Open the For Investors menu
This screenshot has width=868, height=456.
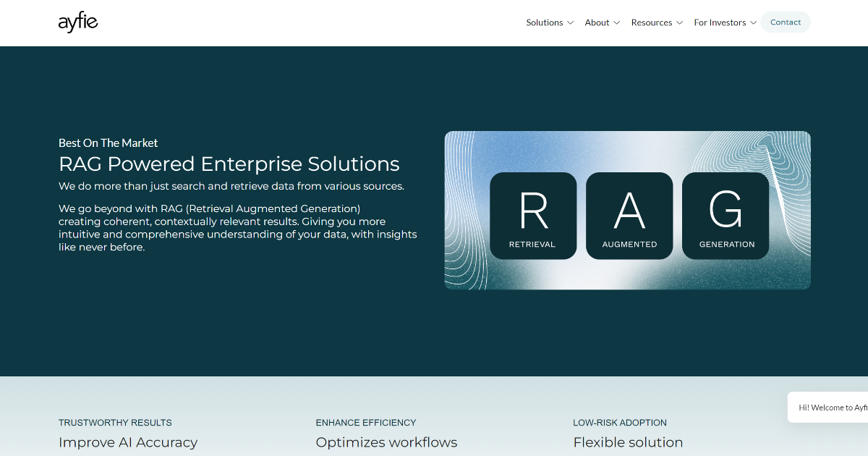[719, 22]
